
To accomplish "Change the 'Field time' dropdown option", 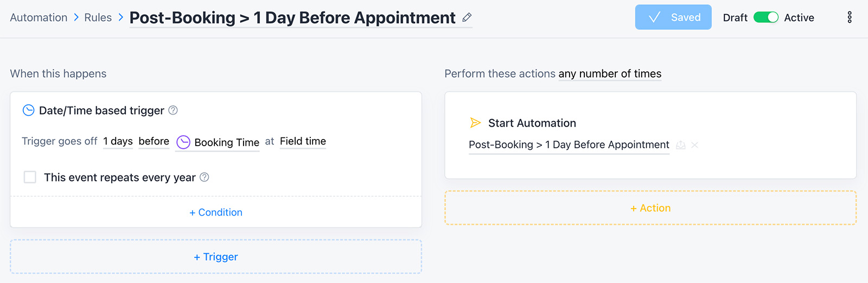I will pyautogui.click(x=303, y=141).
